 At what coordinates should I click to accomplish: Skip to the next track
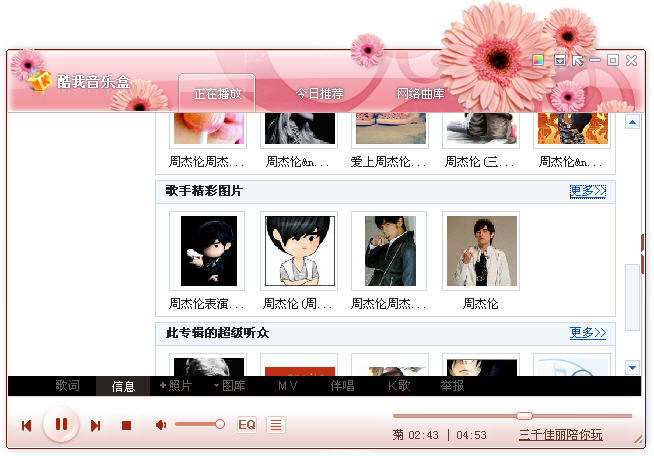(x=96, y=426)
